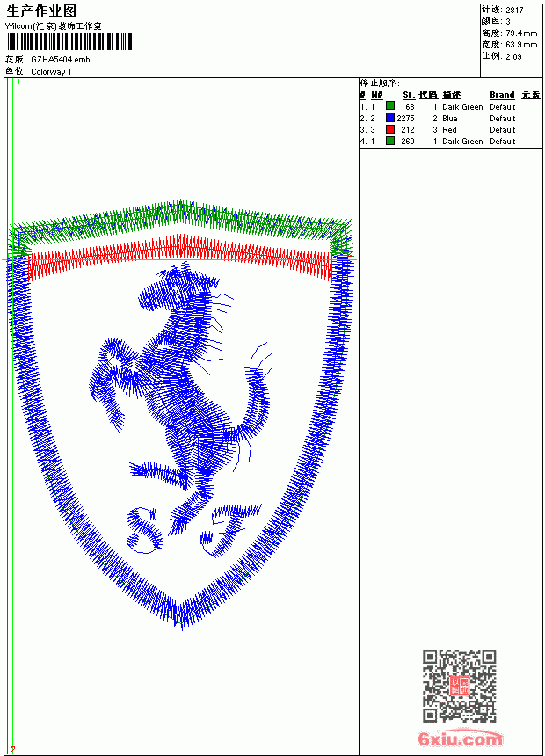The width and height of the screenshot is (545, 756).
Task: Click the green swatch in row 4
Action: click(390, 141)
